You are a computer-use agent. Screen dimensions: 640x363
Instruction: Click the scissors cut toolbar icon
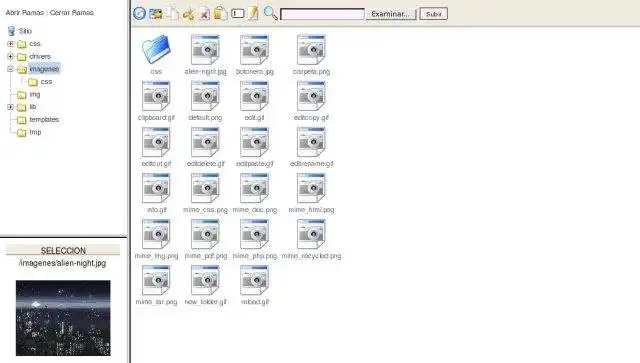click(x=188, y=14)
